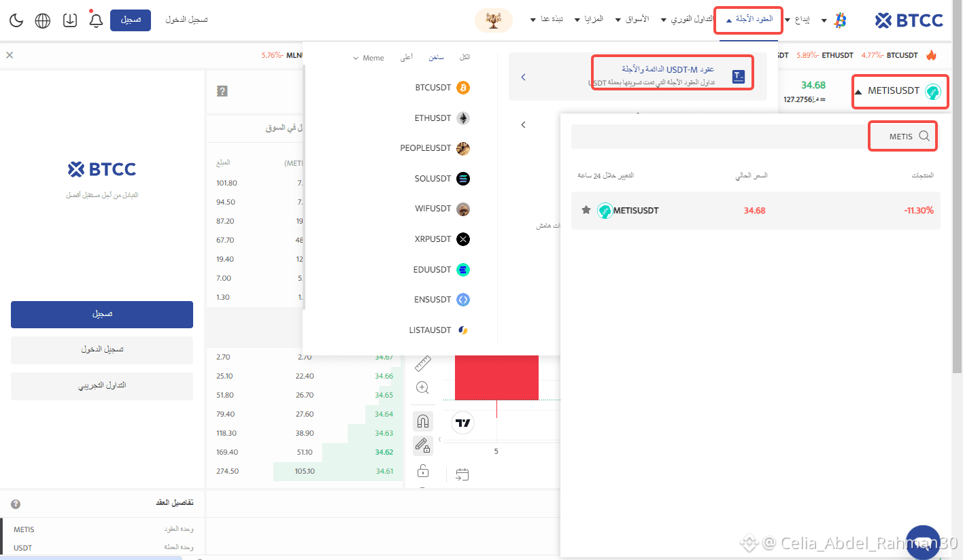Expand the المزايا menu
This screenshot has width=963, height=560.
tap(589, 20)
